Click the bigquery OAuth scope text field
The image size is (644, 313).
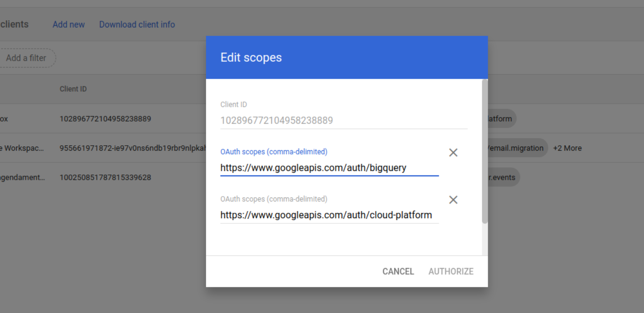tap(329, 168)
